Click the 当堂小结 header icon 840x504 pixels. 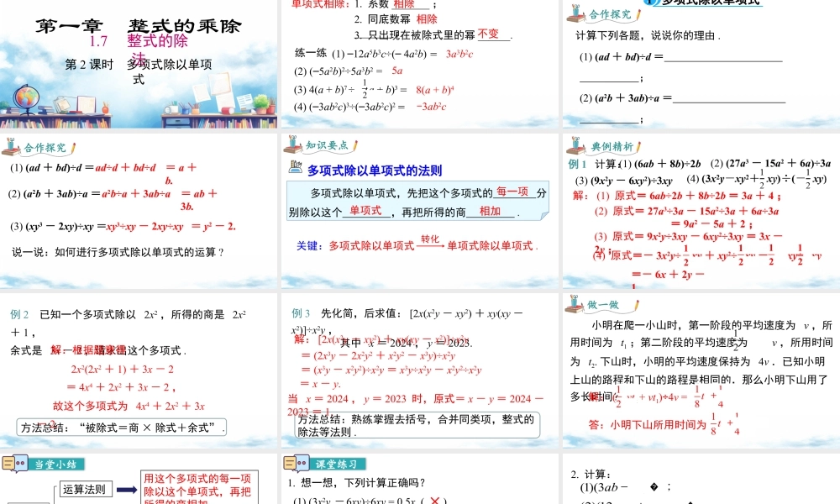[x=13, y=465]
